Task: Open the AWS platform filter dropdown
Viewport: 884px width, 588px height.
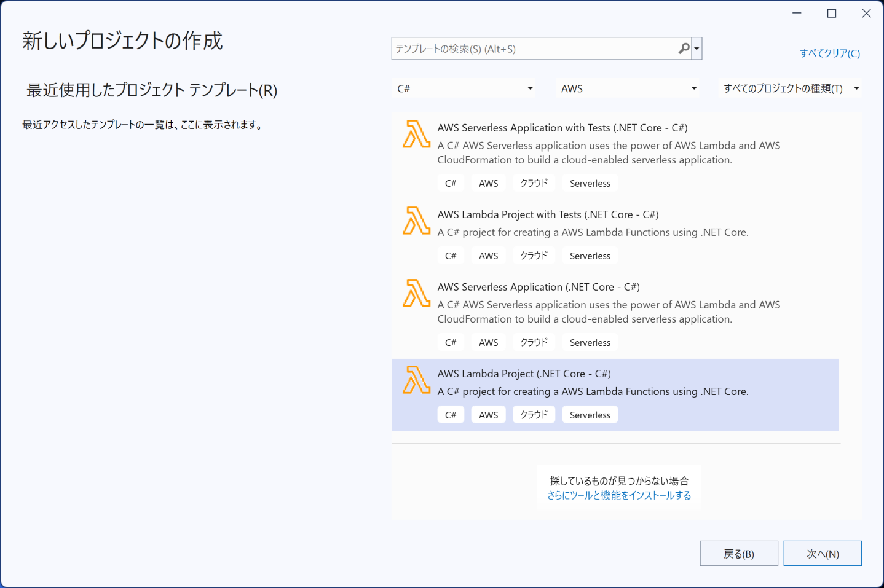Action: click(x=628, y=88)
